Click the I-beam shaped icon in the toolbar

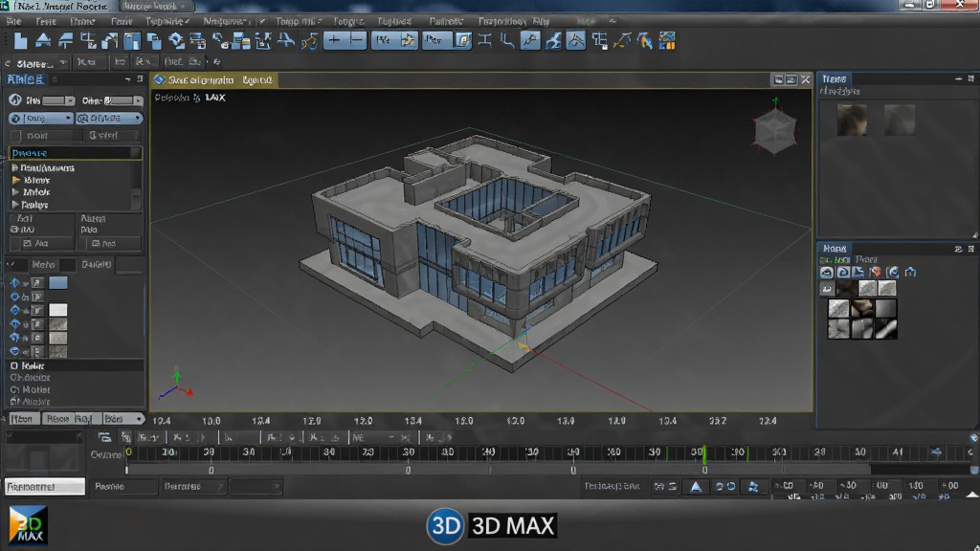484,41
